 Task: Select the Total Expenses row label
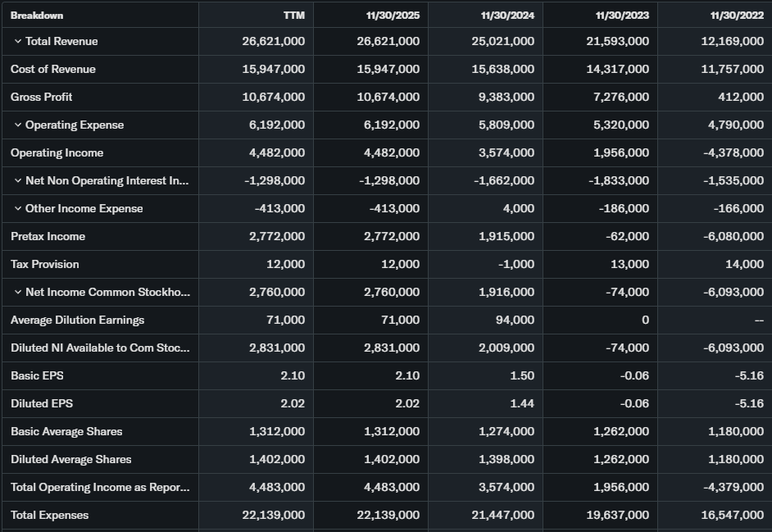[50, 516]
